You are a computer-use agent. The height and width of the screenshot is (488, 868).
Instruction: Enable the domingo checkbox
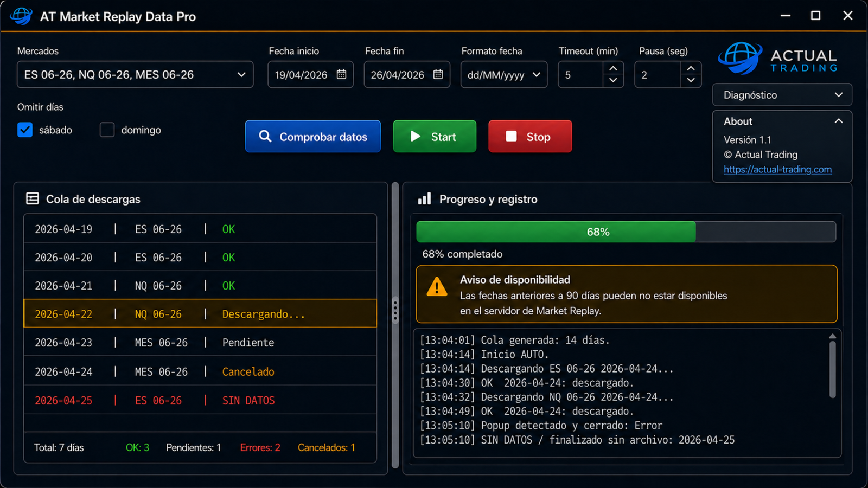tap(107, 130)
